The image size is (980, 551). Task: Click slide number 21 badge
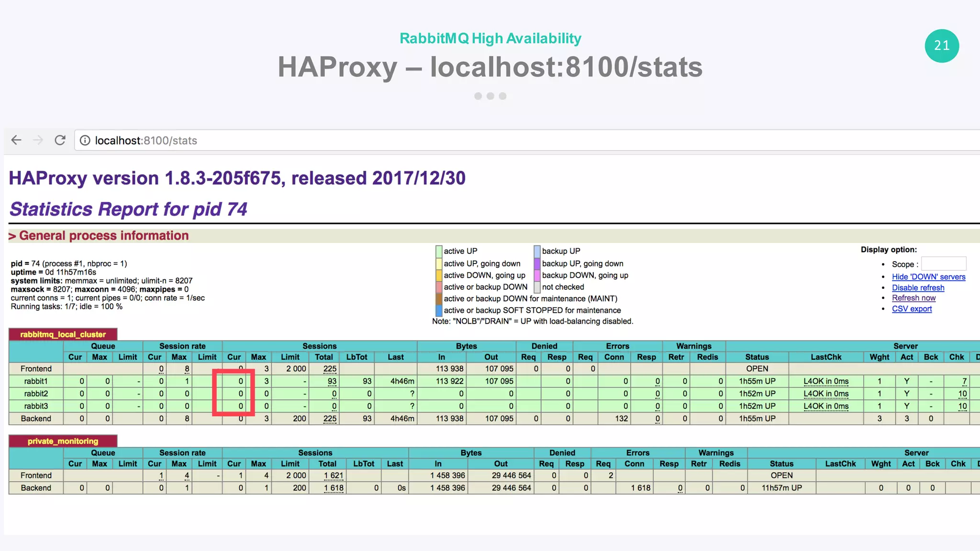coord(942,45)
